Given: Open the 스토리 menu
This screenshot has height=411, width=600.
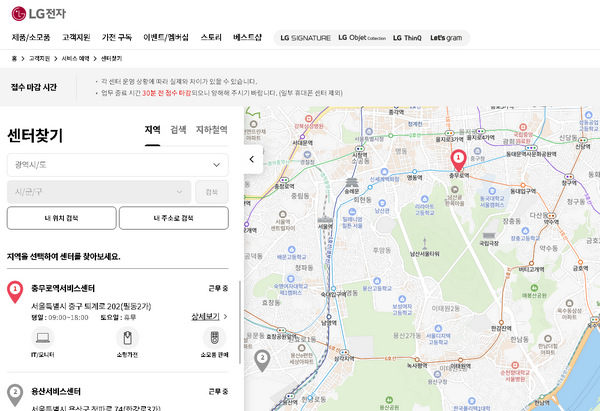Looking at the screenshot, I should point(211,38).
